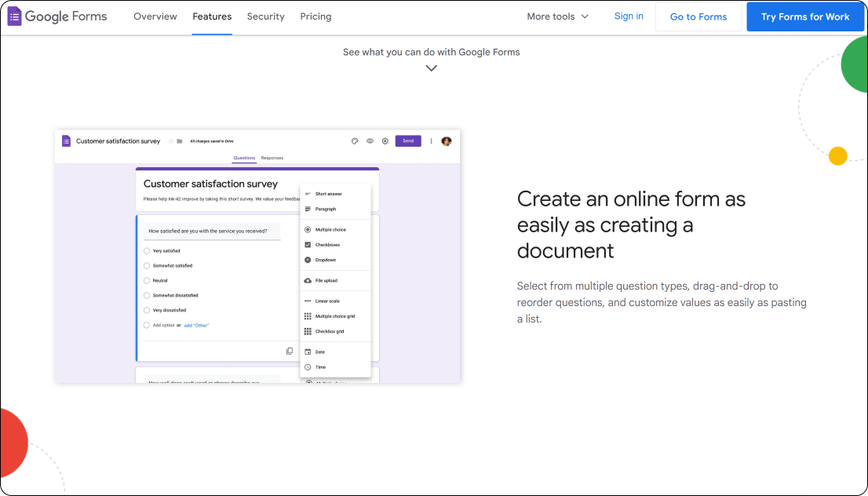The height and width of the screenshot is (496, 868).
Task: Choose Checkboxes icon in type menu
Action: 308,245
